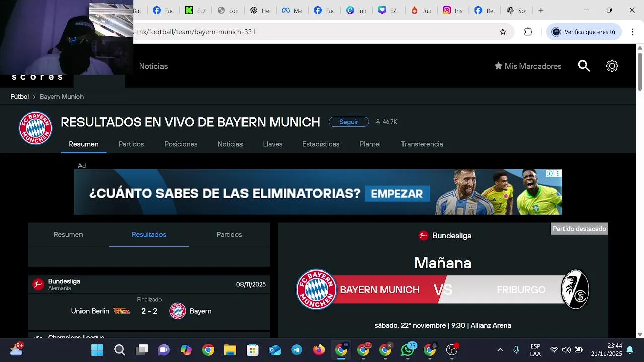Screen dimensions: 644x362
Task: Click the Freiburg crest in featured match
Action: coord(575,290)
